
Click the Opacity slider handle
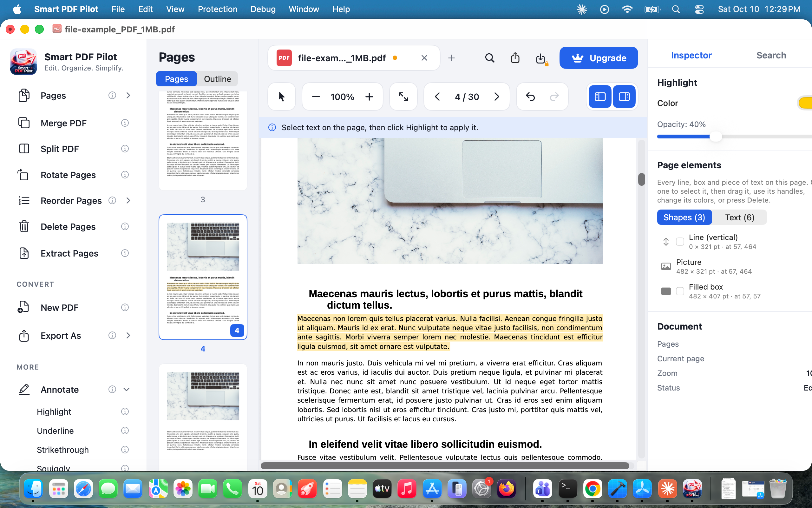point(715,137)
